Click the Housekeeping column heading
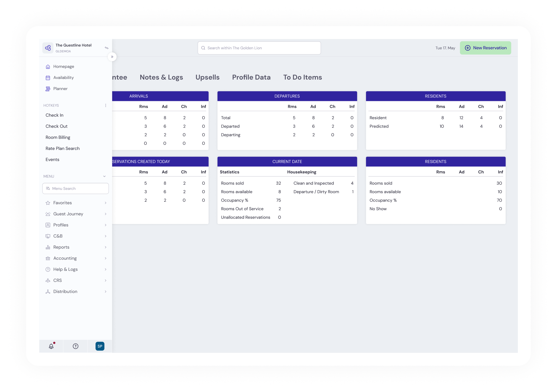 tap(302, 172)
